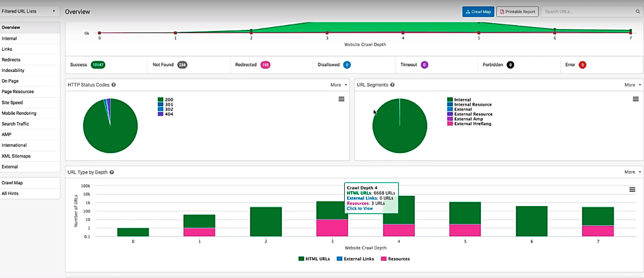Open the Crawl Map button

[x=478, y=11]
